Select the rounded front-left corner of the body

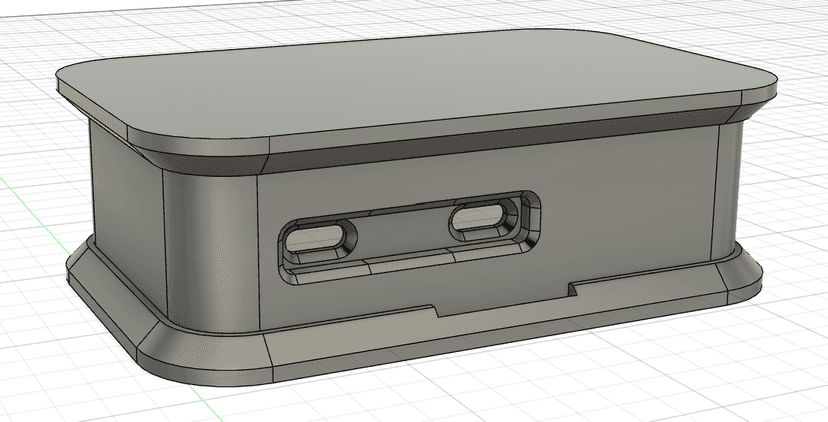point(210,248)
